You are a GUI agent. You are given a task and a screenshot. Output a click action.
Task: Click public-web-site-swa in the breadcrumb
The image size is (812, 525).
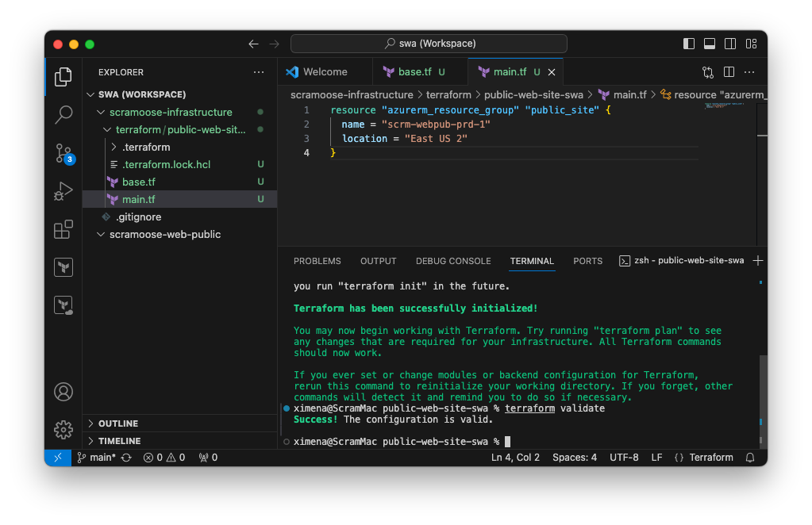coord(533,95)
